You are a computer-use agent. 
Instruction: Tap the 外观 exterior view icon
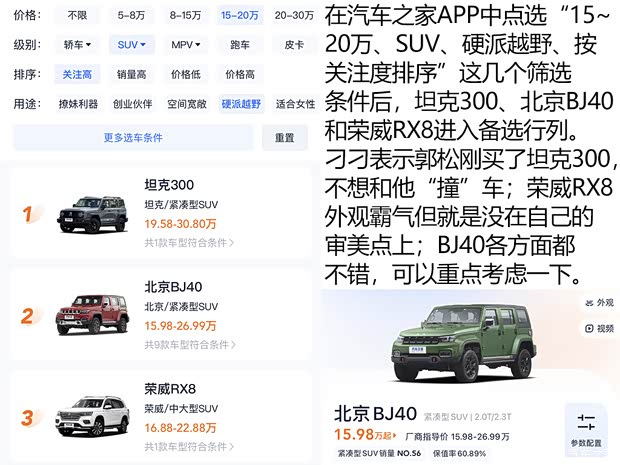coord(589,303)
